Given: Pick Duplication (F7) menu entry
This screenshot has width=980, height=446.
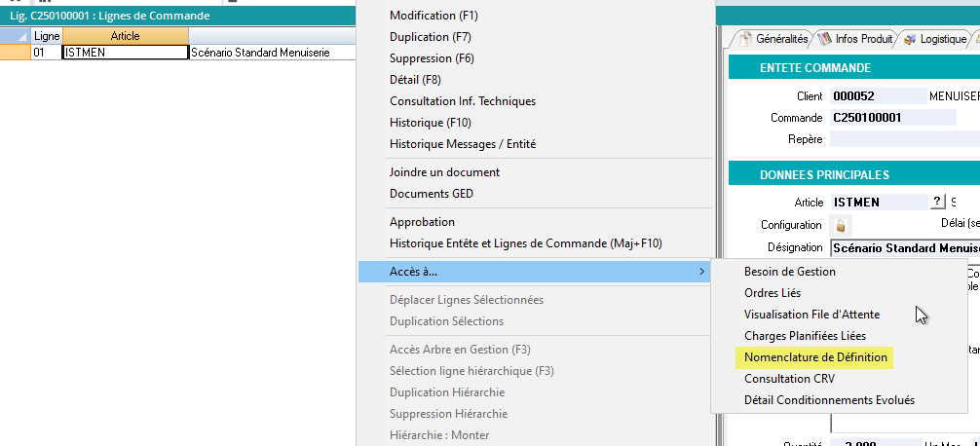Looking at the screenshot, I should (x=430, y=37).
